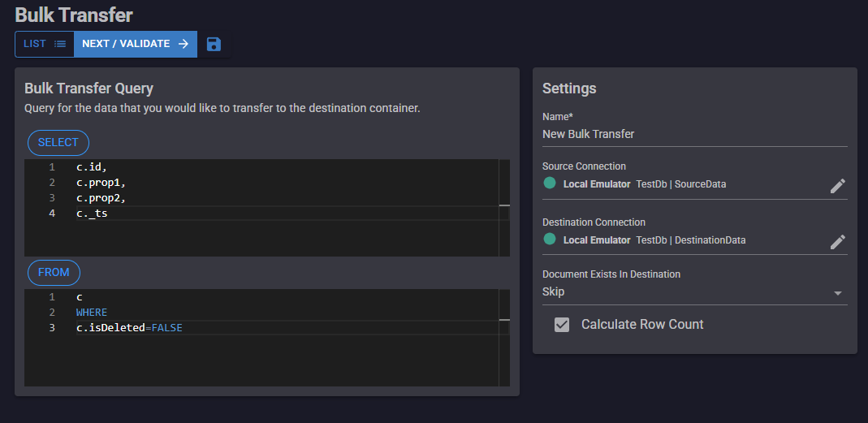
Task: Toggle the Calculate Row Count checkbox
Action: [562, 325]
